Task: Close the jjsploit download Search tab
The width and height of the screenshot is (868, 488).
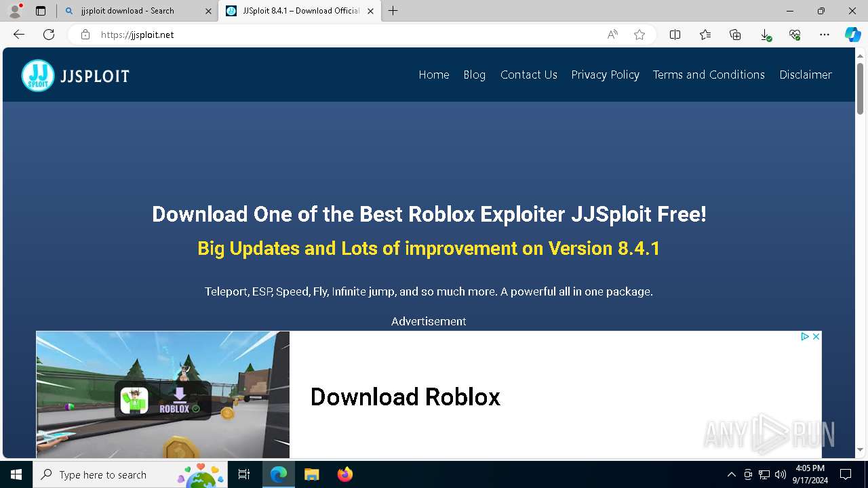Action: tap(208, 11)
